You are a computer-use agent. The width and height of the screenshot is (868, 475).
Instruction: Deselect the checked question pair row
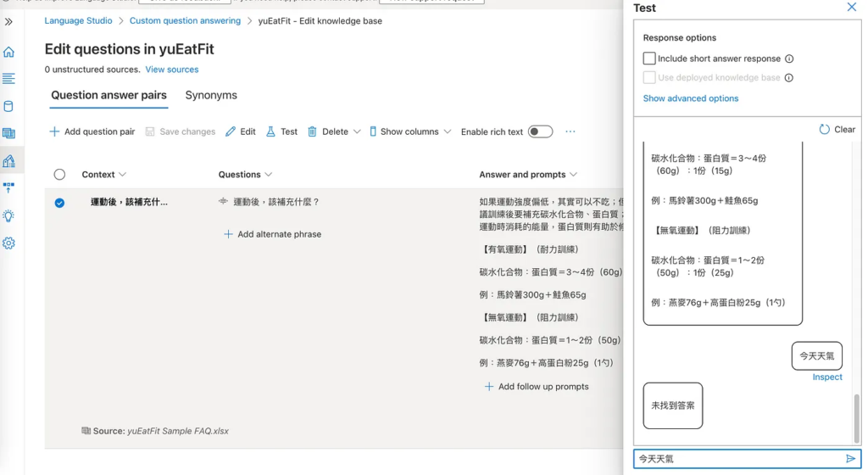tap(59, 203)
